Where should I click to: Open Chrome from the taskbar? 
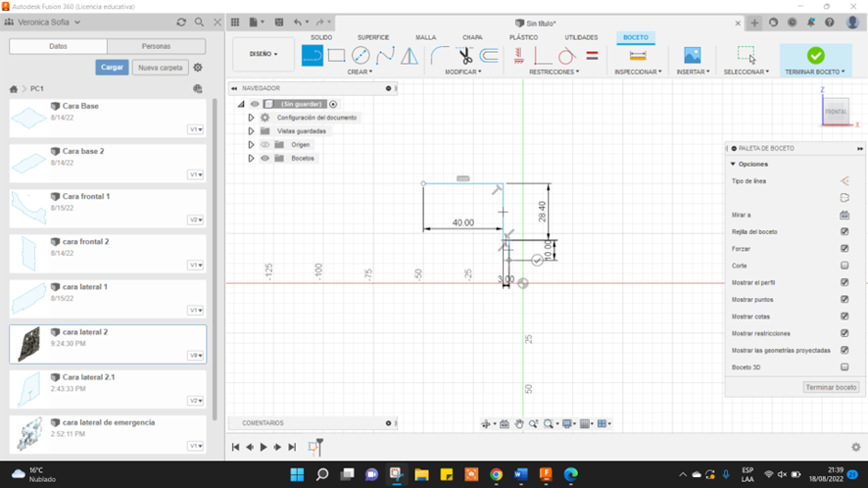pyautogui.click(x=496, y=474)
